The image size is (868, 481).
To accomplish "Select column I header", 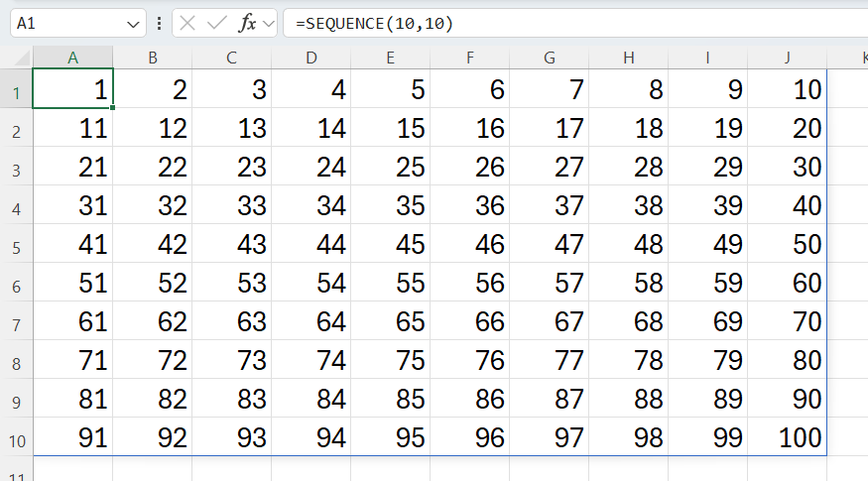I will 708,58.
